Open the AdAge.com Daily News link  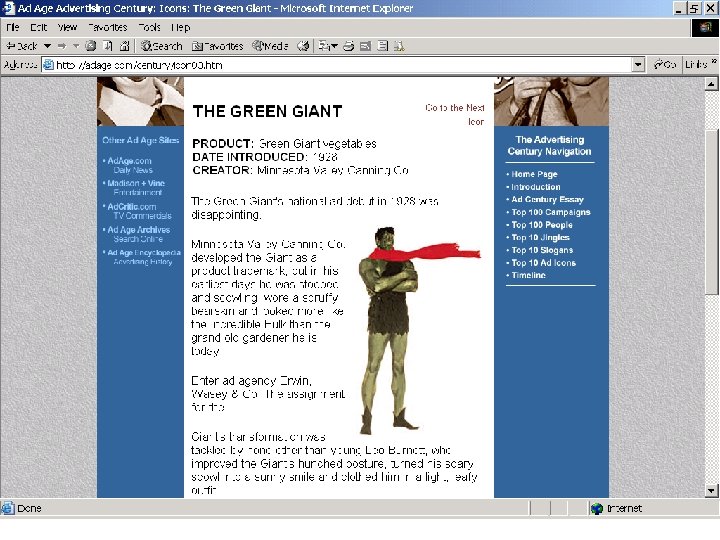pyautogui.click(x=129, y=165)
